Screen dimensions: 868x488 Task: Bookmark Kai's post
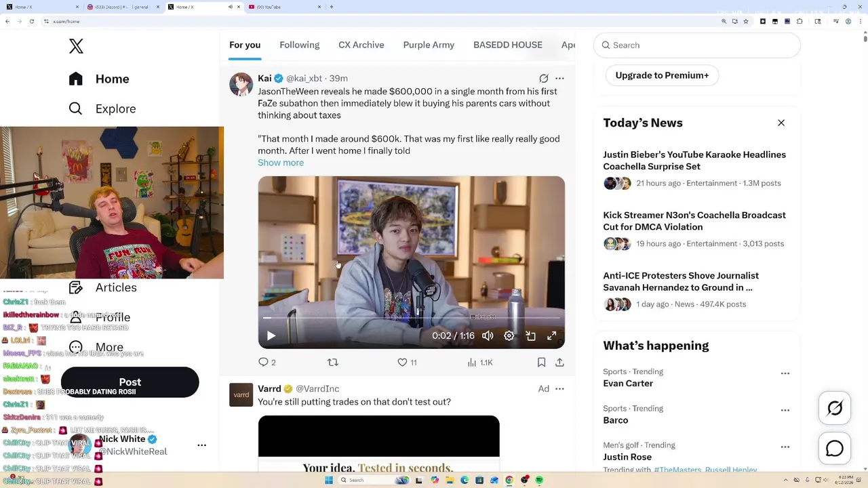(x=541, y=363)
